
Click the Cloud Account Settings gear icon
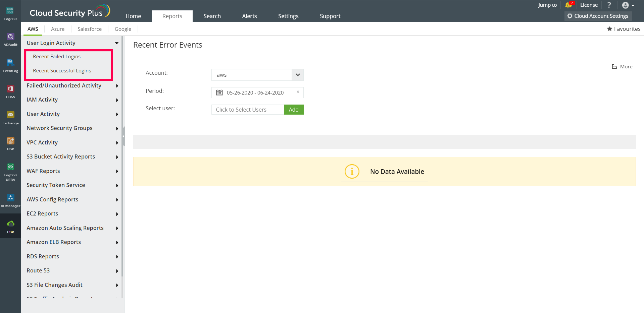tap(570, 16)
